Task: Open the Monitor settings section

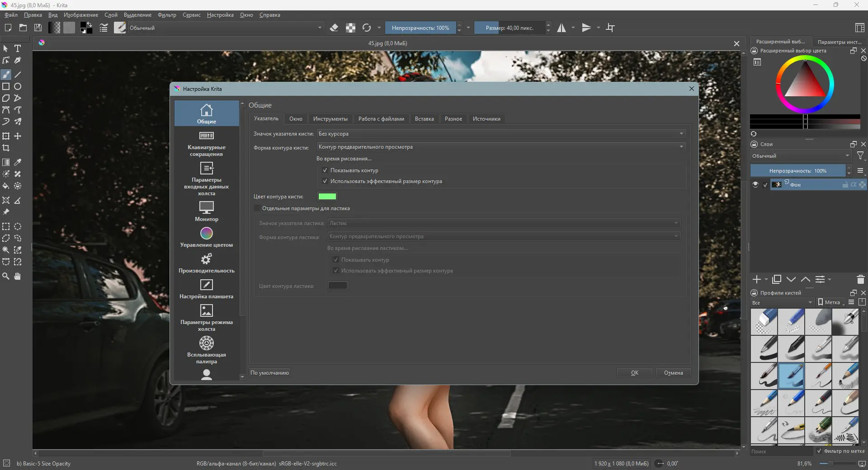Action: pos(207,211)
